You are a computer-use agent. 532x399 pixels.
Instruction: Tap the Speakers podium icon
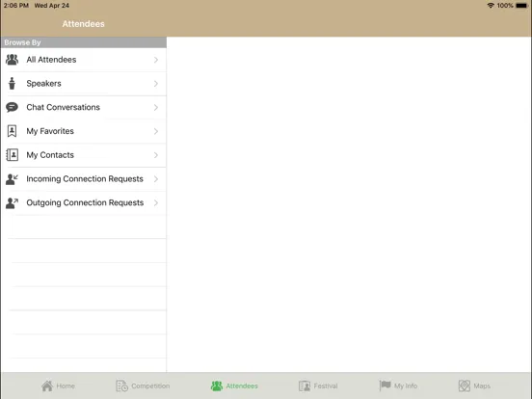(x=12, y=84)
